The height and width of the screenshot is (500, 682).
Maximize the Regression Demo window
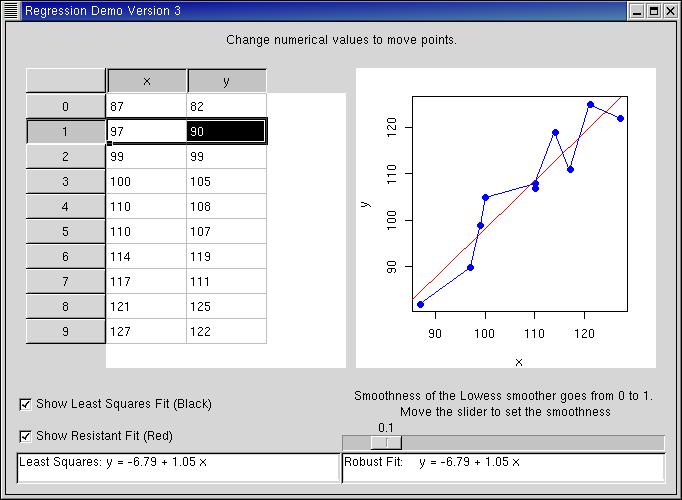point(653,11)
